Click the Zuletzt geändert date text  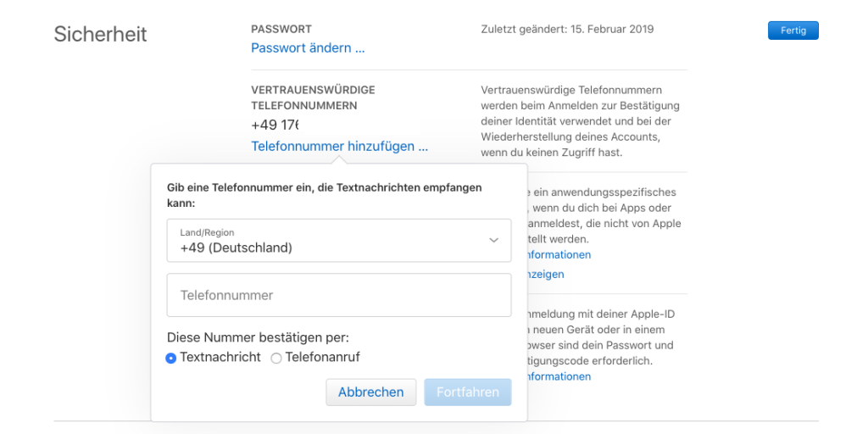pos(567,30)
